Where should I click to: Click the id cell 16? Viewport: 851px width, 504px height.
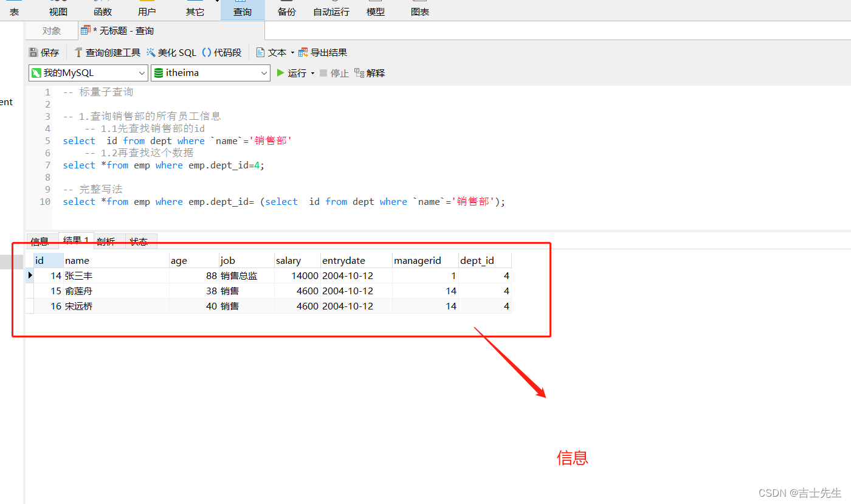click(x=49, y=306)
